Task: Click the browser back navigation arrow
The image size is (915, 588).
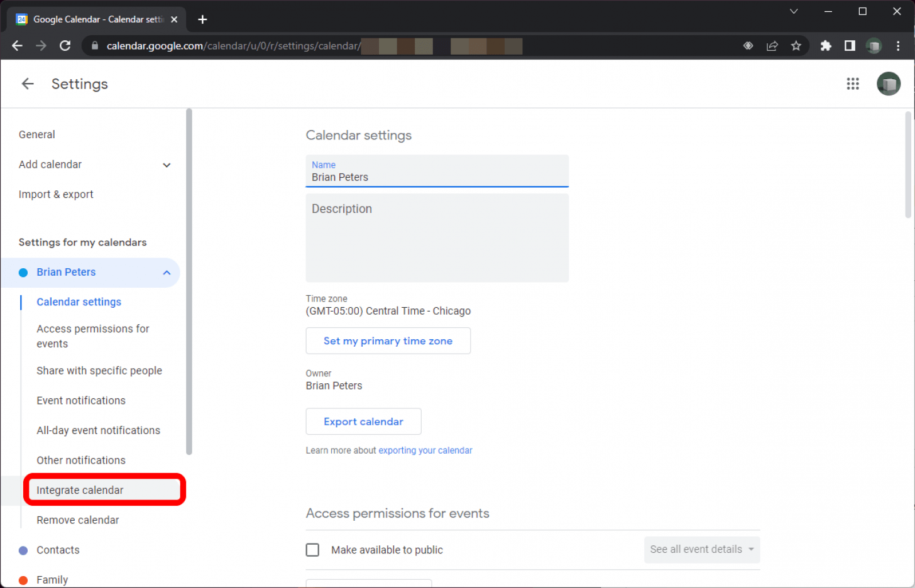Action: point(17,46)
